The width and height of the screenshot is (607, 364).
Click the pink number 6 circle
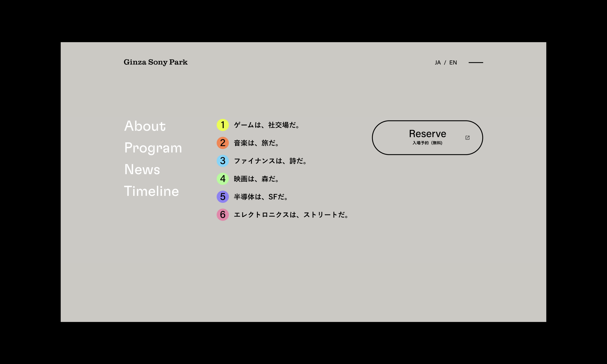(x=223, y=215)
